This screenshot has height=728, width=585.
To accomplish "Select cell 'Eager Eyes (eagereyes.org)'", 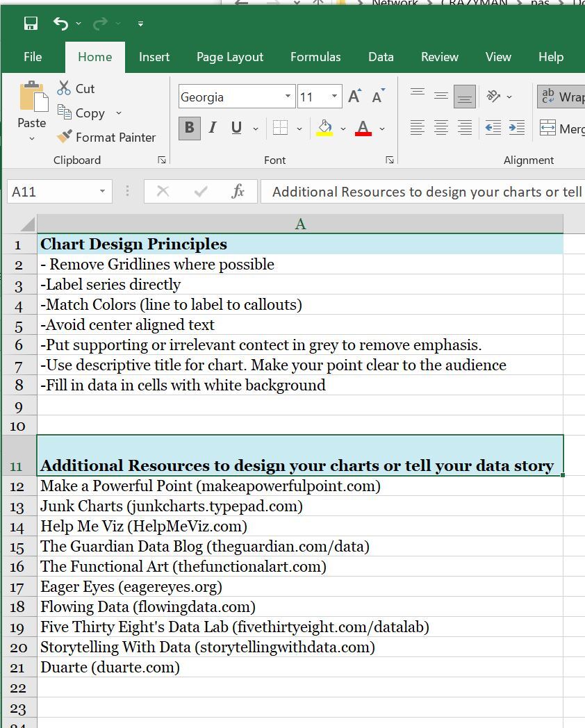I will tap(300, 586).
